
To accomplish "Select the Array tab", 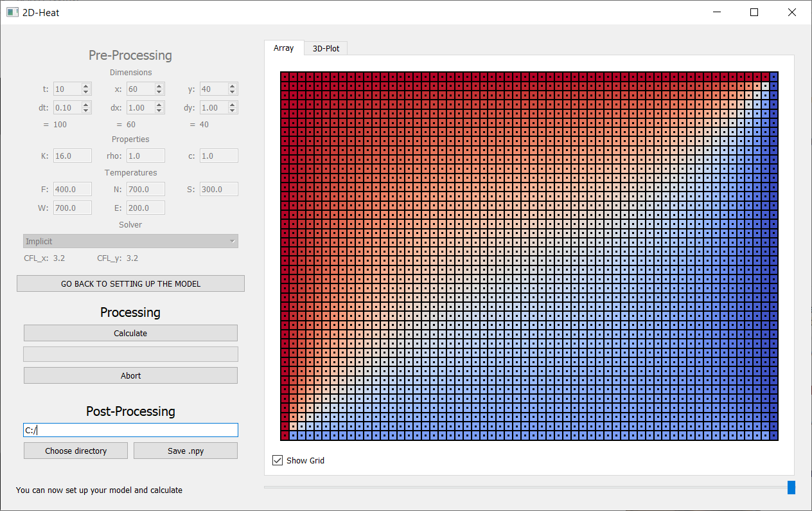I will 284,48.
